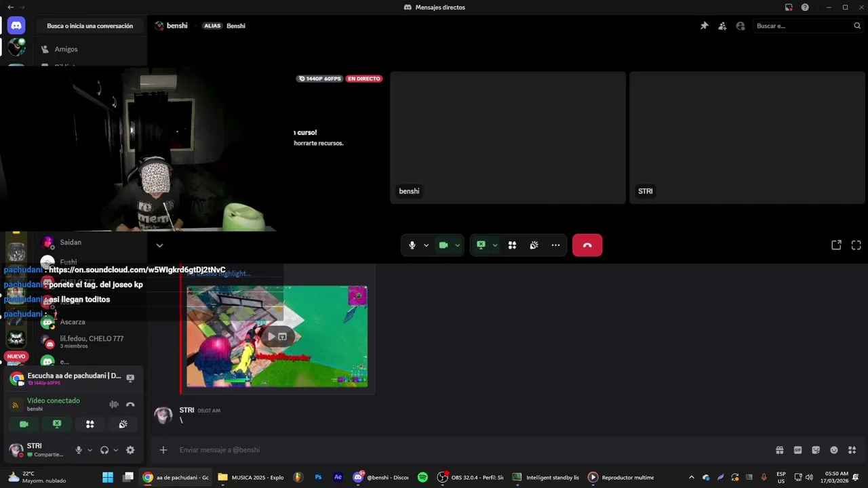Open microphone options arrow in call bar

426,245
